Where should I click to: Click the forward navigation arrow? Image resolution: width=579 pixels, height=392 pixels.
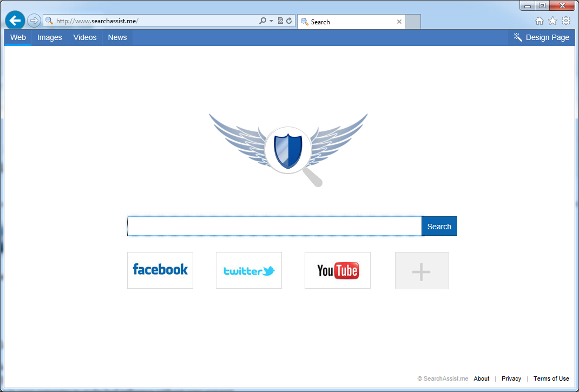(34, 21)
